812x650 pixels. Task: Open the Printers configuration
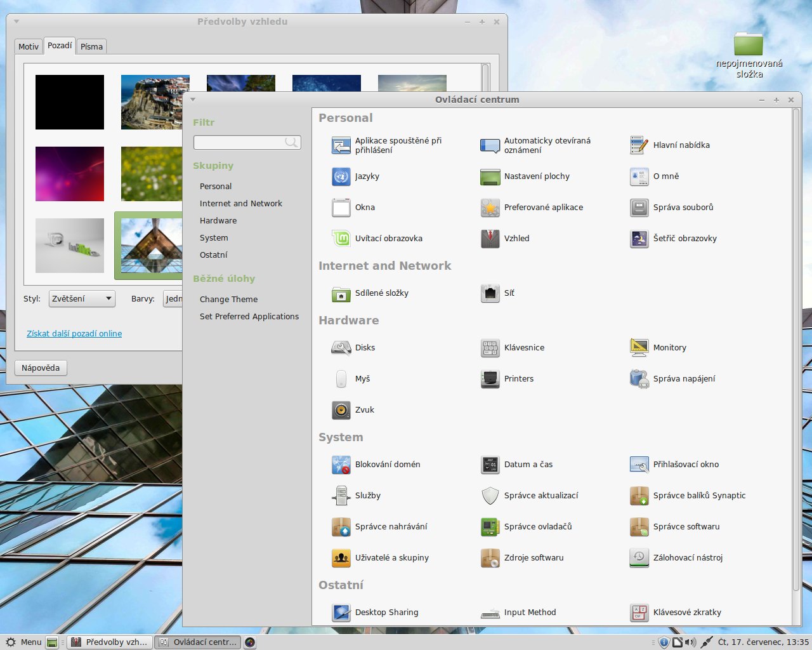tap(490, 379)
